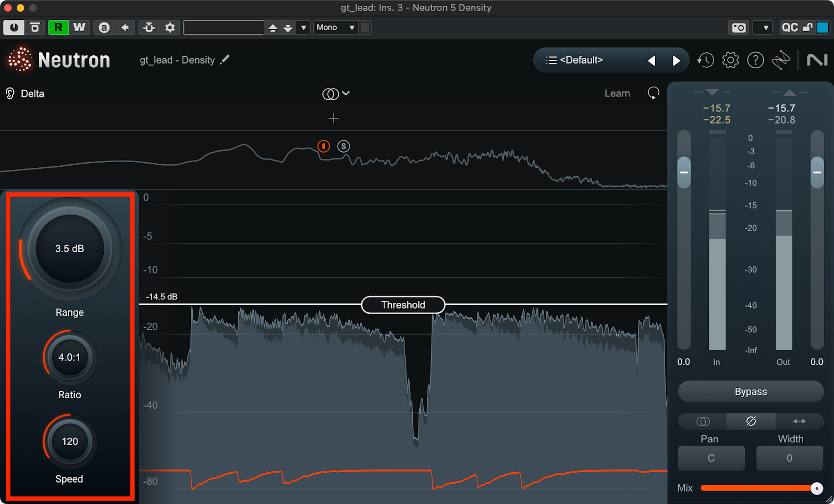This screenshot has width=834, height=504.
Task: Go to next preset with right arrow
Action: click(676, 61)
